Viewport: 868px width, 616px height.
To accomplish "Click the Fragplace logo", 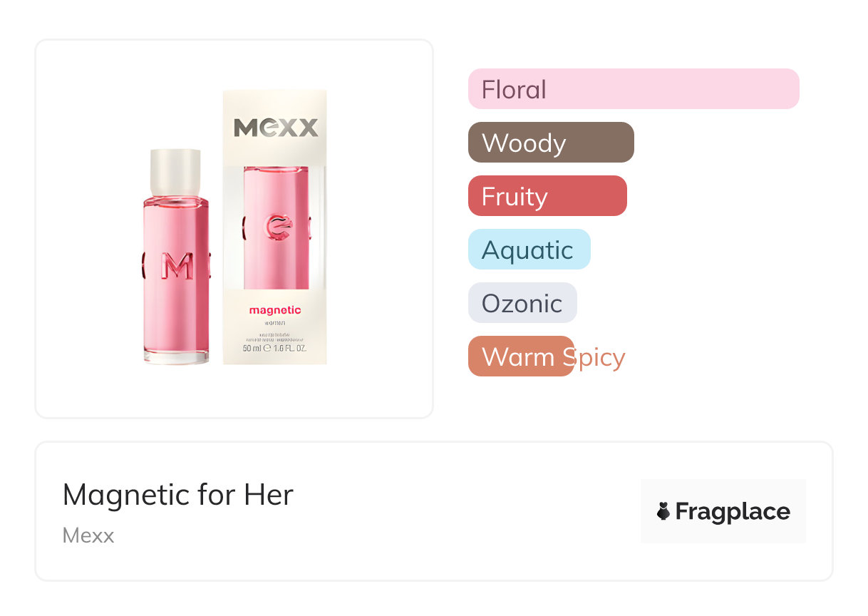I will [x=723, y=511].
